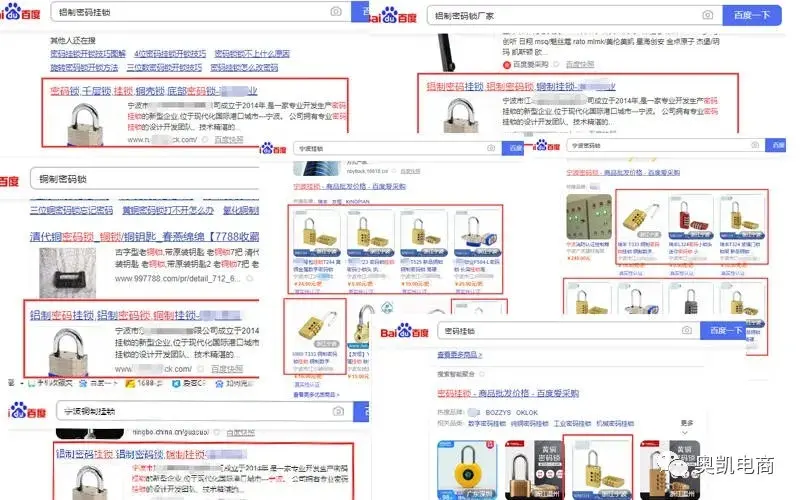Image resolution: width=800 pixels, height=500 pixels.
Task: Open related search 三位数密码锁开锁技巧
Action: click(164, 67)
